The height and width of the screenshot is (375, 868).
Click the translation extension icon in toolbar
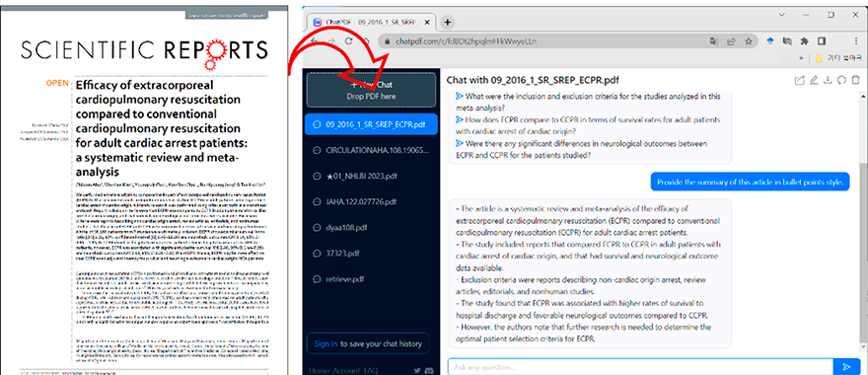(x=787, y=41)
